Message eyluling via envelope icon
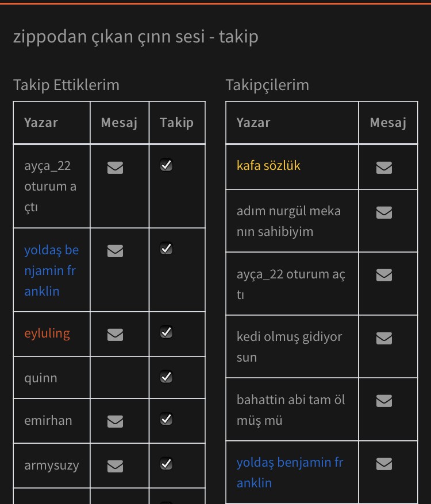This screenshot has height=504, width=431. tap(116, 334)
